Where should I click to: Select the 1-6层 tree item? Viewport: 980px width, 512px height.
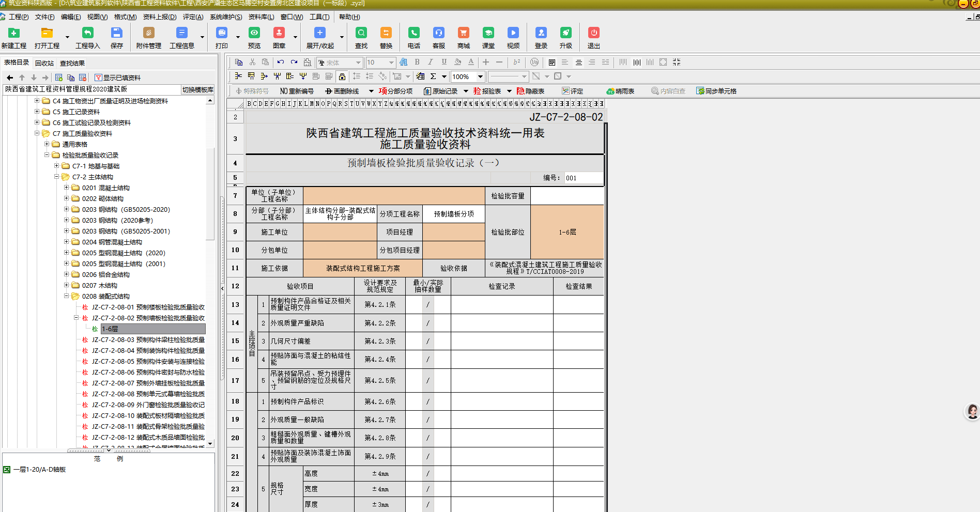pyautogui.click(x=153, y=329)
